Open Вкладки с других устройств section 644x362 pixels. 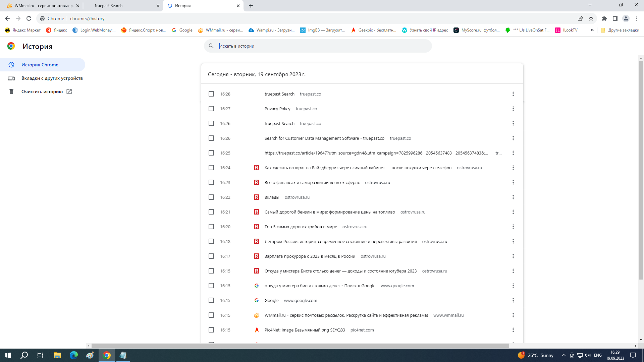[52, 78]
